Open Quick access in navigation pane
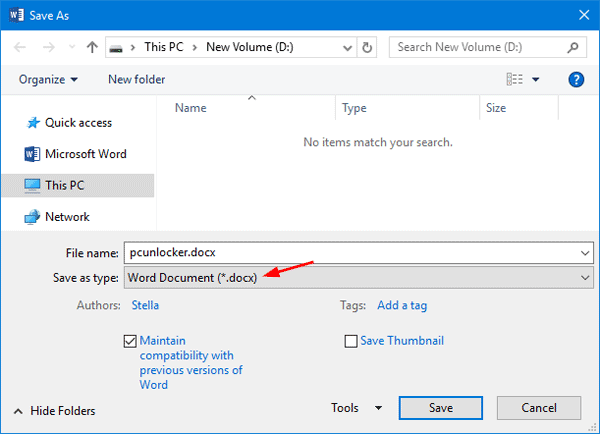This screenshot has height=434, width=600. point(78,123)
